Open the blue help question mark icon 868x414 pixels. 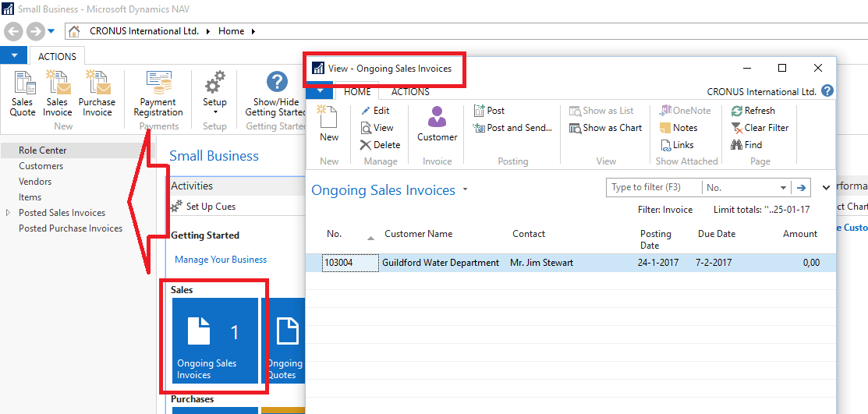(827, 91)
